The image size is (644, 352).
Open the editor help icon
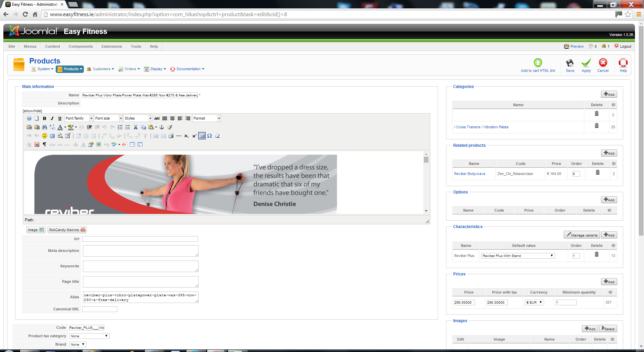click(29, 118)
